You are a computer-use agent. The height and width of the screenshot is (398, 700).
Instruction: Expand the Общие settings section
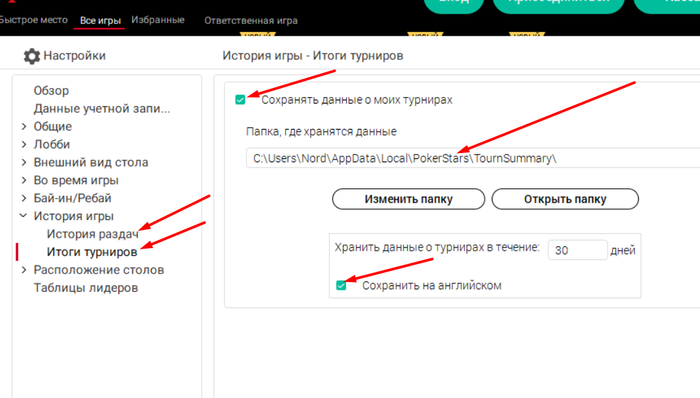[24, 127]
